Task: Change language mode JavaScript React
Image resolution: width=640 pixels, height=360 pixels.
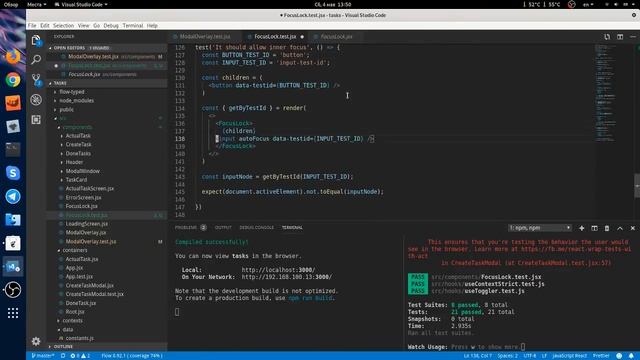Action: click(569, 356)
